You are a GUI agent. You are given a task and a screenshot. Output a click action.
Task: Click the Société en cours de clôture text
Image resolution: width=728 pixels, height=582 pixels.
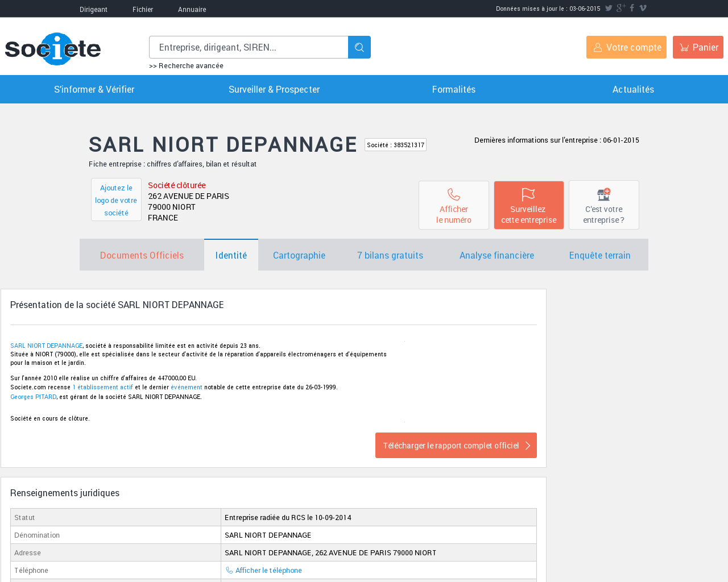(x=50, y=418)
